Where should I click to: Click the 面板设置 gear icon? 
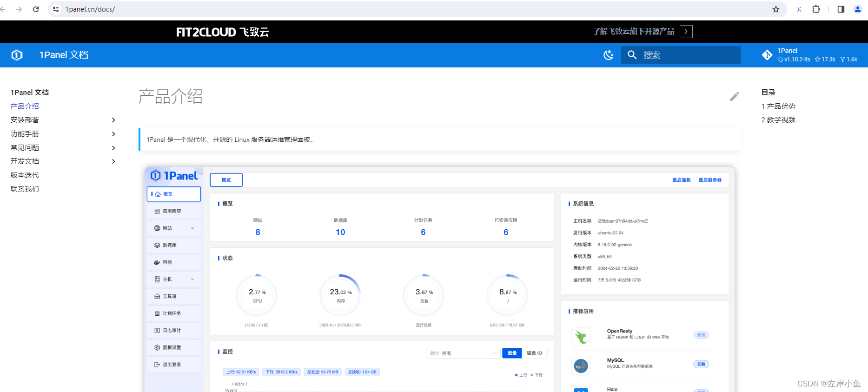157,347
